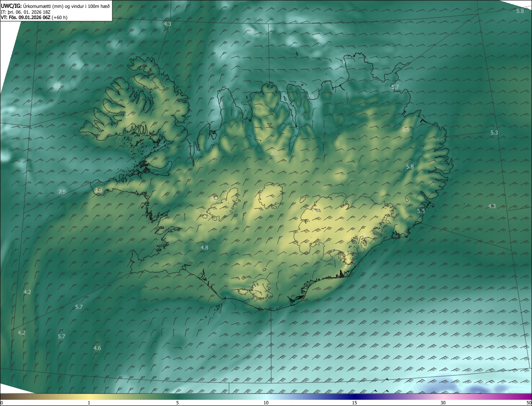This screenshot has width=532, height=406.
Task: Click the '6.7' value label on the map
Action: coord(395,87)
